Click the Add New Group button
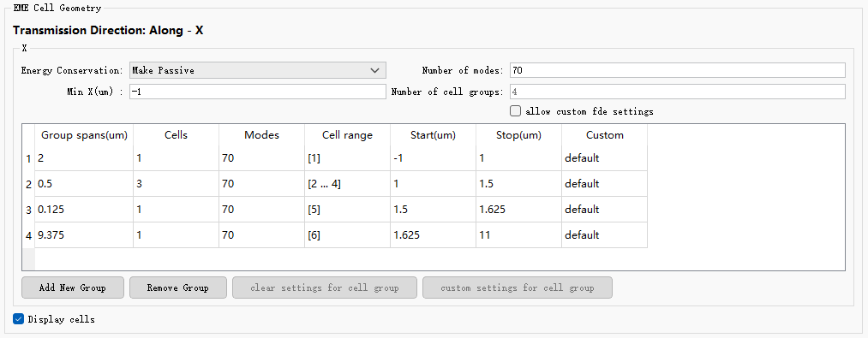The height and width of the screenshot is (338, 868). point(73,288)
